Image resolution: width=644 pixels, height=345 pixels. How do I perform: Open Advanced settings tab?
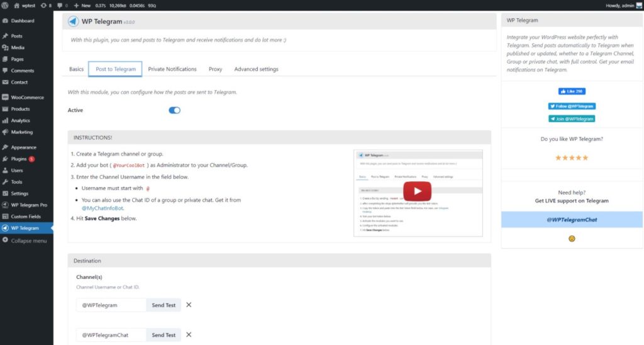(x=257, y=69)
